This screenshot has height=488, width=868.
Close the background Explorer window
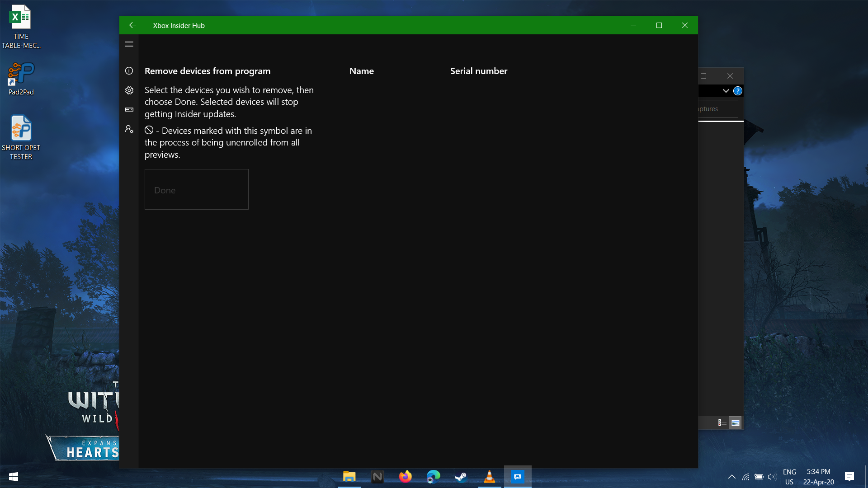tap(730, 76)
